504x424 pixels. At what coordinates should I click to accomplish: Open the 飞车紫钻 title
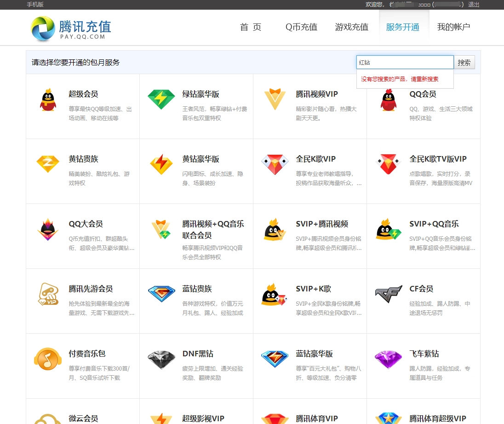click(x=424, y=354)
